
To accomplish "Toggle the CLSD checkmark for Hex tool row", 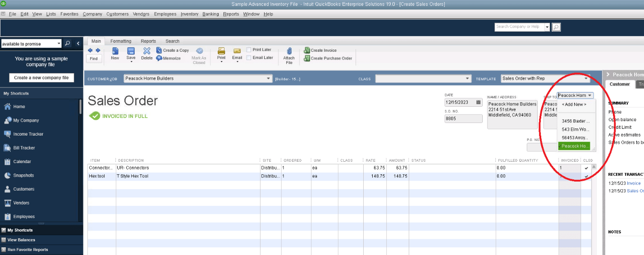I will (x=586, y=176).
